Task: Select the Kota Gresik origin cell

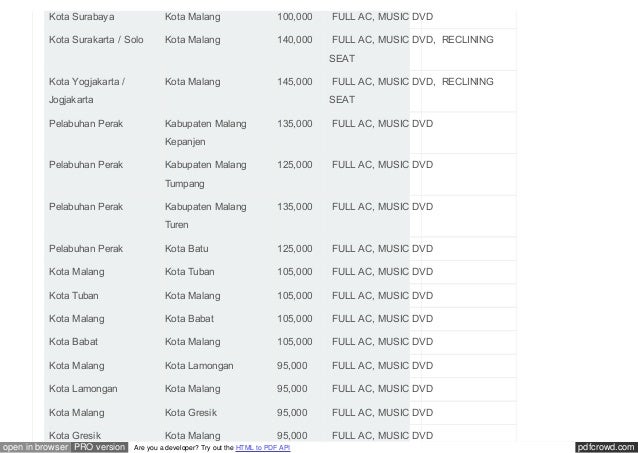Action: point(75,435)
